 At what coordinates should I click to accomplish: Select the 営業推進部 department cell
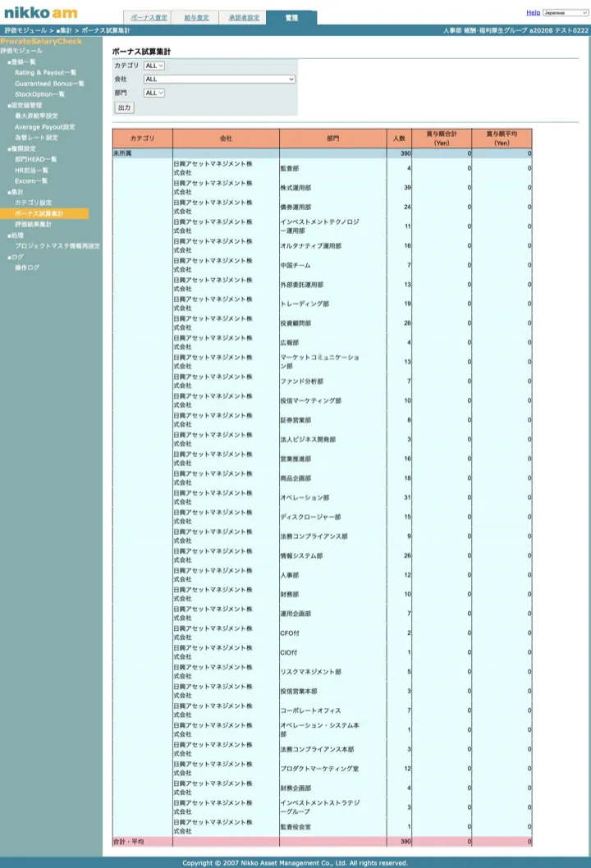(333, 459)
